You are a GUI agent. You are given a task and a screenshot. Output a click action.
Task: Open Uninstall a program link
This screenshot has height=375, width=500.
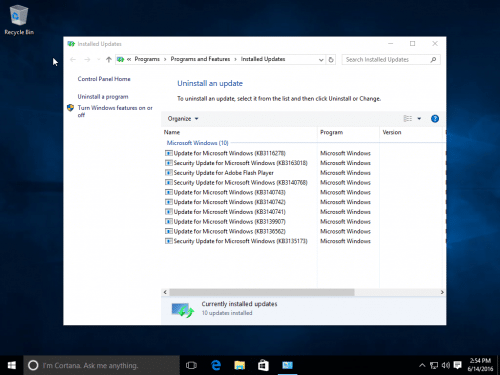click(103, 97)
